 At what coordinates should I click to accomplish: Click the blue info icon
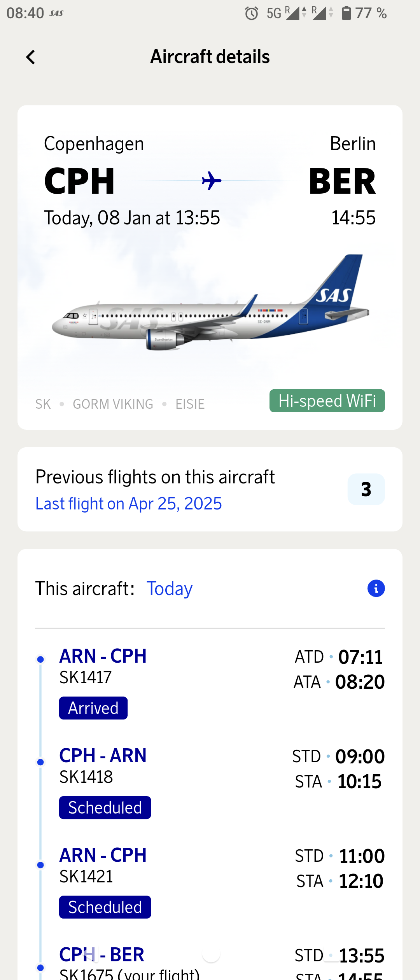pyautogui.click(x=376, y=588)
